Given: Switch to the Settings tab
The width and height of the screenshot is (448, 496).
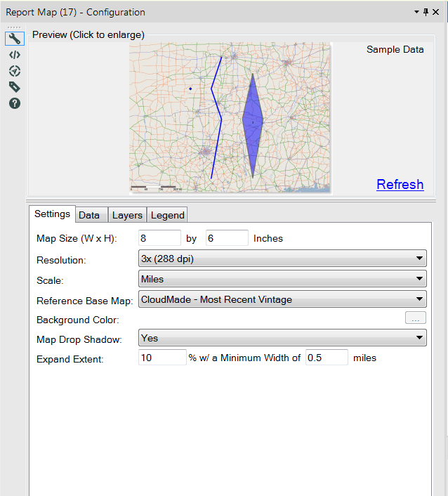Looking at the screenshot, I should 52,214.
